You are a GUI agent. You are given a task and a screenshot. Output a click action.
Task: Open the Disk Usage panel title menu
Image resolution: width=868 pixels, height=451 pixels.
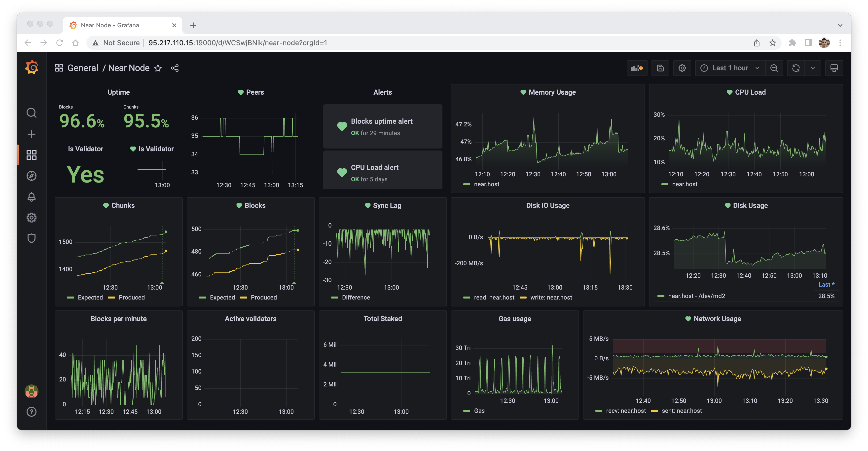pyautogui.click(x=750, y=206)
